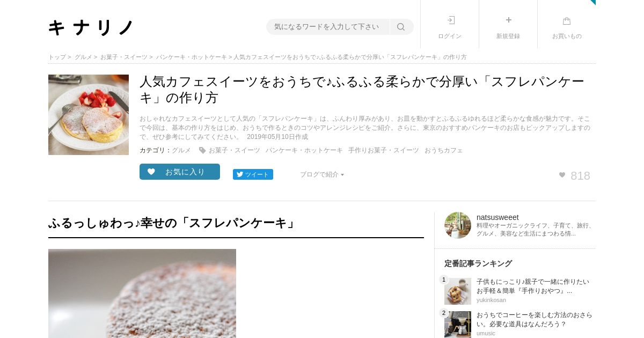Open パンケーキ・ホットケーキ breadcrumb link
The image size is (644, 338).
192,57
